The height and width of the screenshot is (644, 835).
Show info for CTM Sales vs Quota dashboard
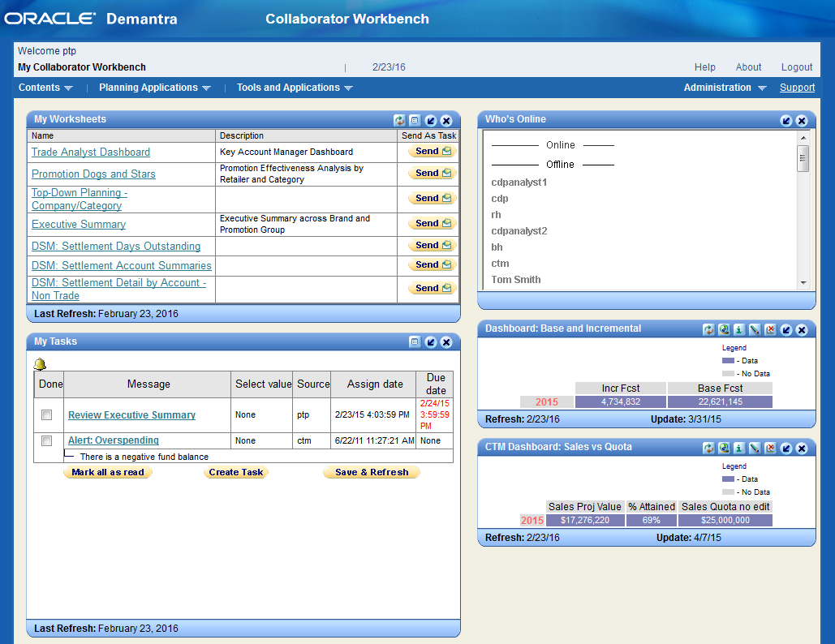(739, 449)
